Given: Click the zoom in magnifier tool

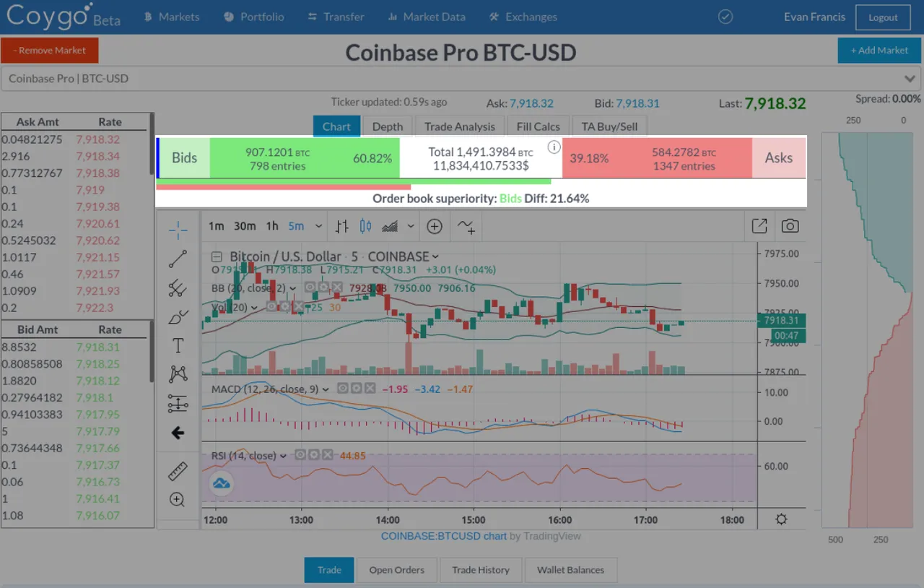Looking at the screenshot, I should pyautogui.click(x=178, y=500).
